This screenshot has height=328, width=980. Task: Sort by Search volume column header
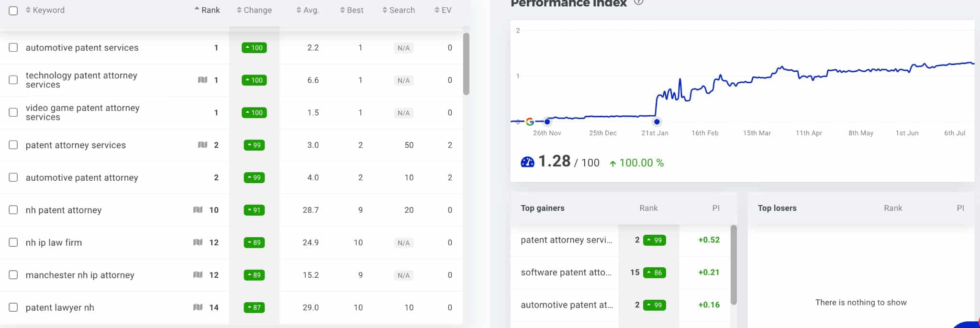pyautogui.click(x=399, y=10)
